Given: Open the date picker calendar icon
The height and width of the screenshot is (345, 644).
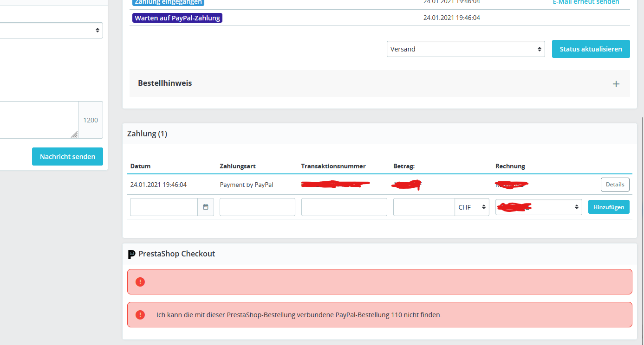Looking at the screenshot, I should 206,207.
